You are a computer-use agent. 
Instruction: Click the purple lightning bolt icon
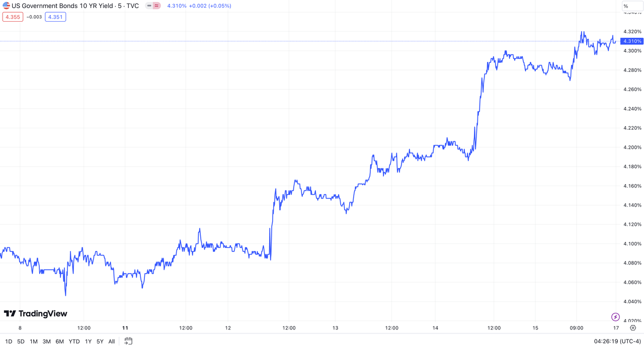point(615,317)
